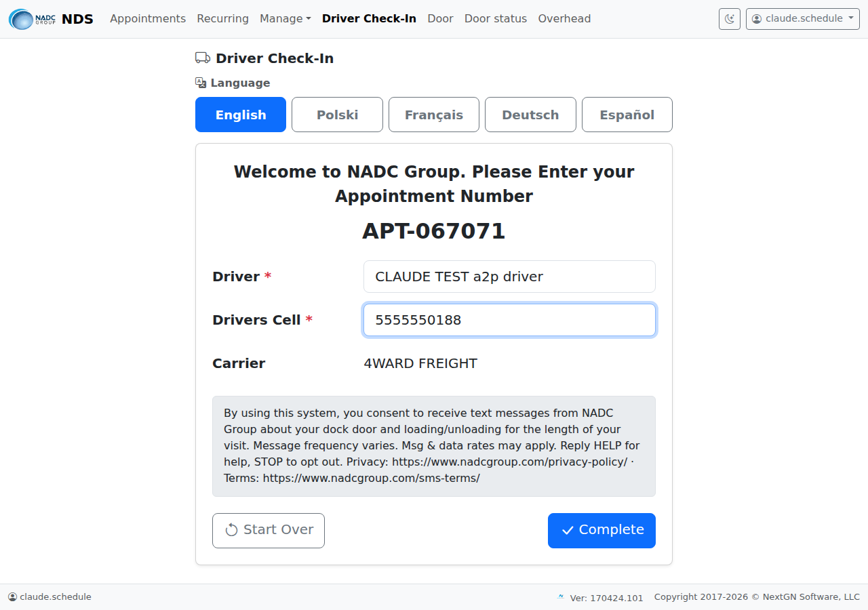Select English language
This screenshot has width=868, height=610.
pos(241,115)
